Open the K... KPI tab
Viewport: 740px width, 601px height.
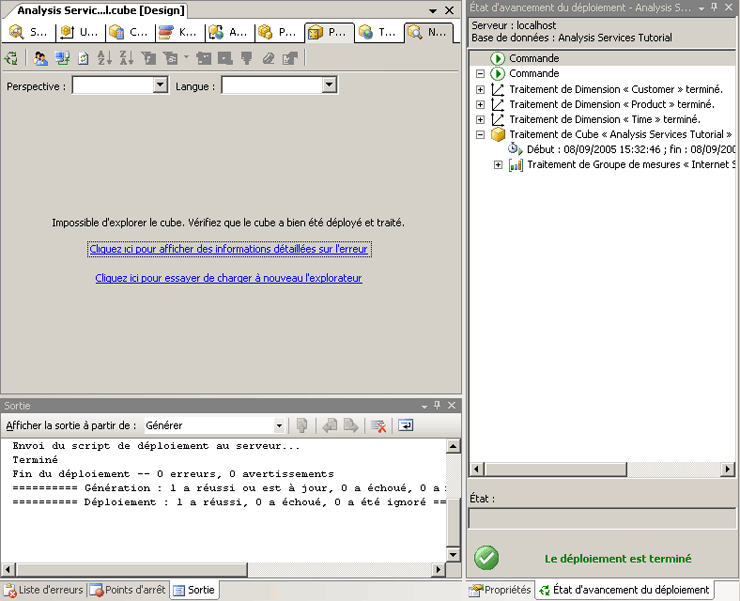[178, 32]
